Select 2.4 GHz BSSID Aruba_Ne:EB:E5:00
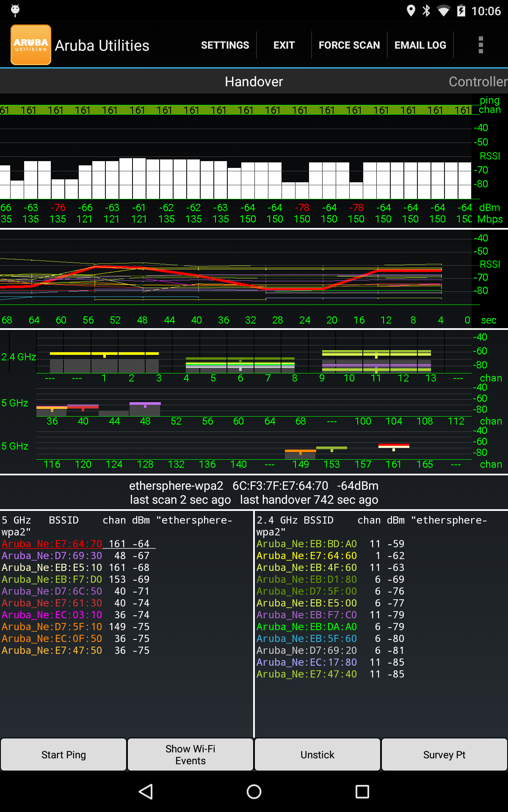 pyautogui.click(x=331, y=603)
